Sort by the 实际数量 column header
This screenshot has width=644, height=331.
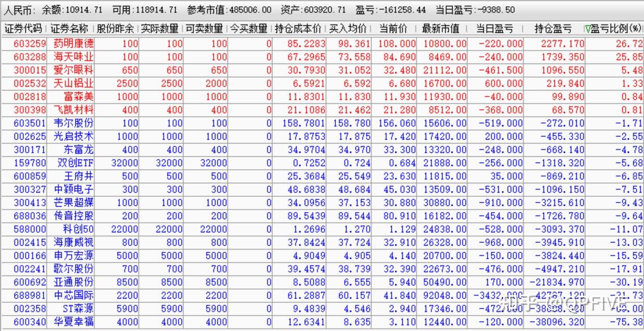[161, 29]
